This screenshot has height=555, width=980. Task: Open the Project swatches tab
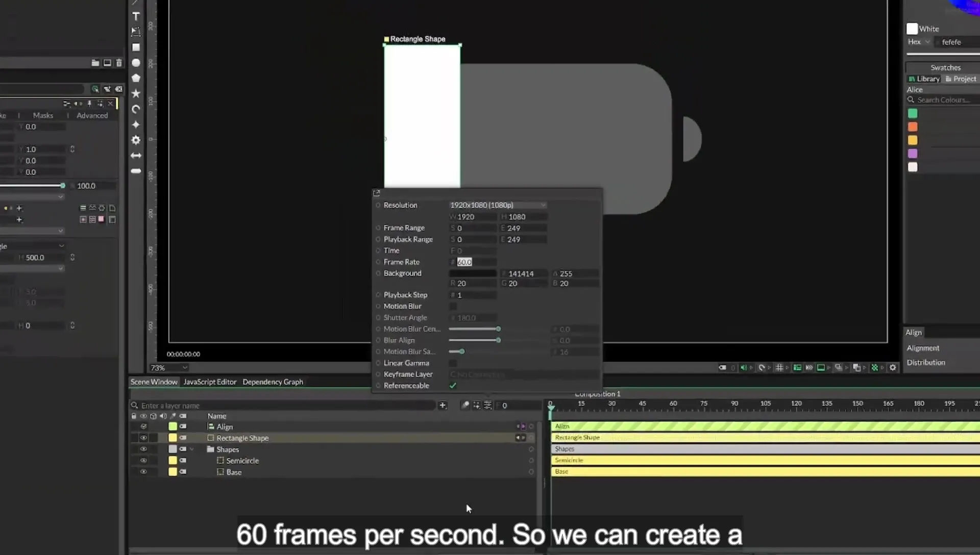pyautogui.click(x=961, y=79)
